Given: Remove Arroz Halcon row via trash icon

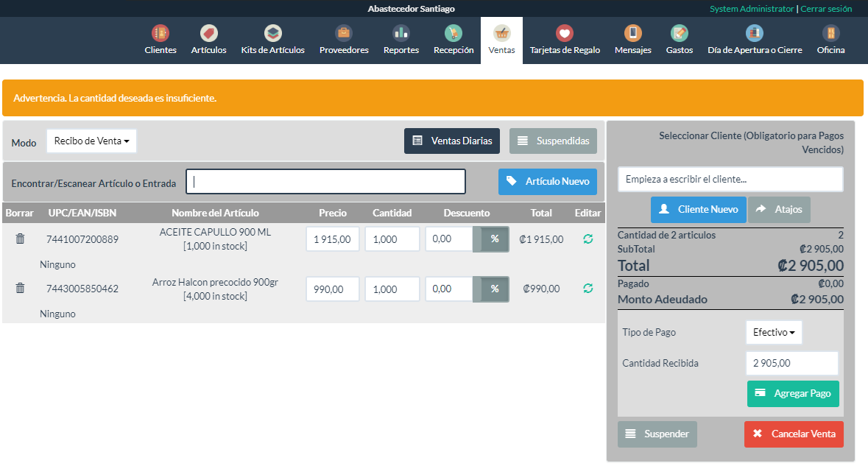Looking at the screenshot, I should (x=20, y=289).
